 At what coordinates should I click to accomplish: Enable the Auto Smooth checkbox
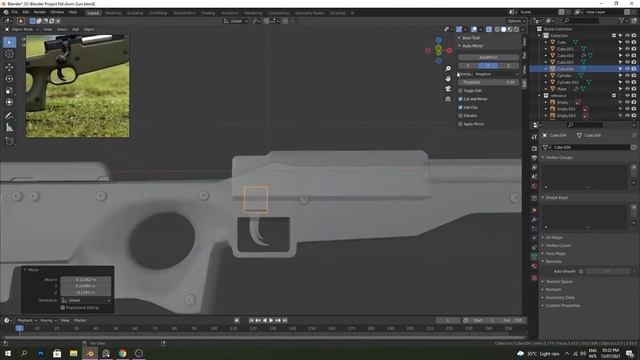pos(581,271)
